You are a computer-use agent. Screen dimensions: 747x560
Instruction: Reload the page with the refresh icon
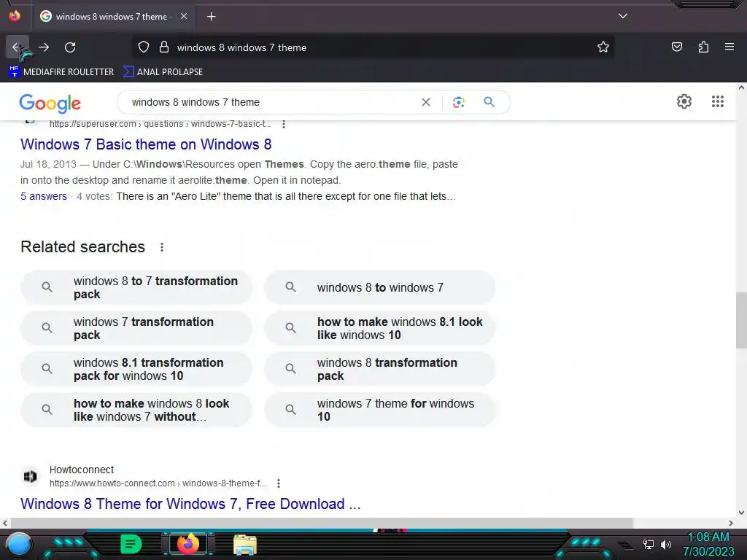70,47
